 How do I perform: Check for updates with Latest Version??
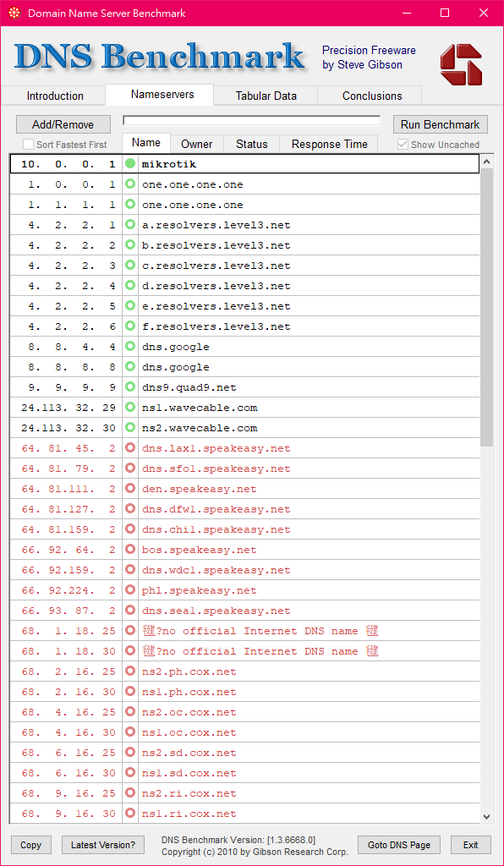[103, 845]
